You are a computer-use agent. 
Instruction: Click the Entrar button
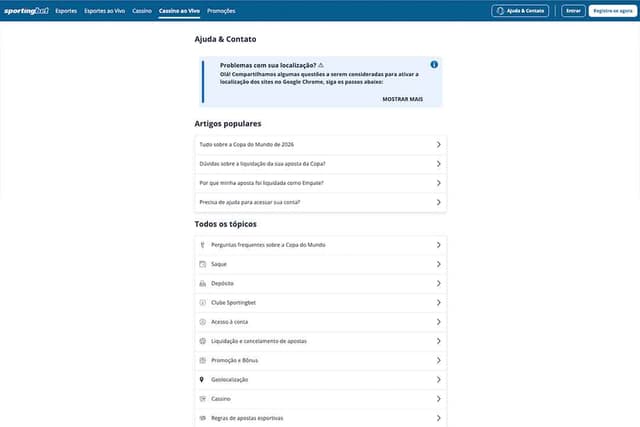click(573, 11)
